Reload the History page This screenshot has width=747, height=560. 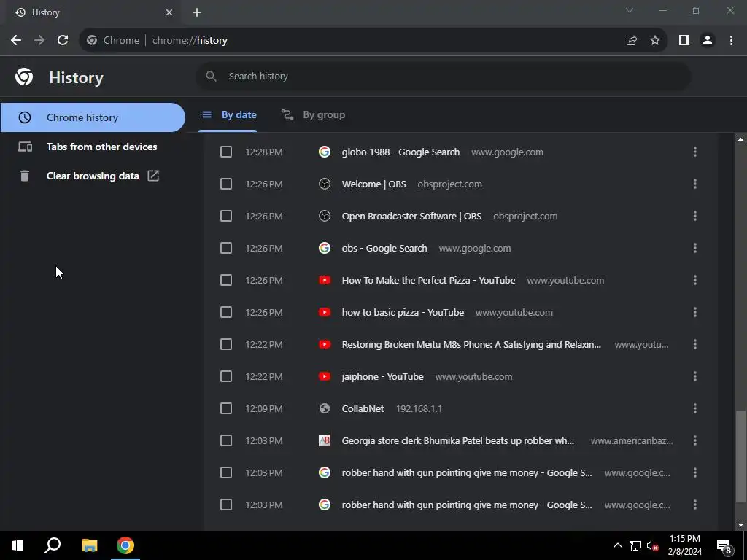(x=63, y=41)
